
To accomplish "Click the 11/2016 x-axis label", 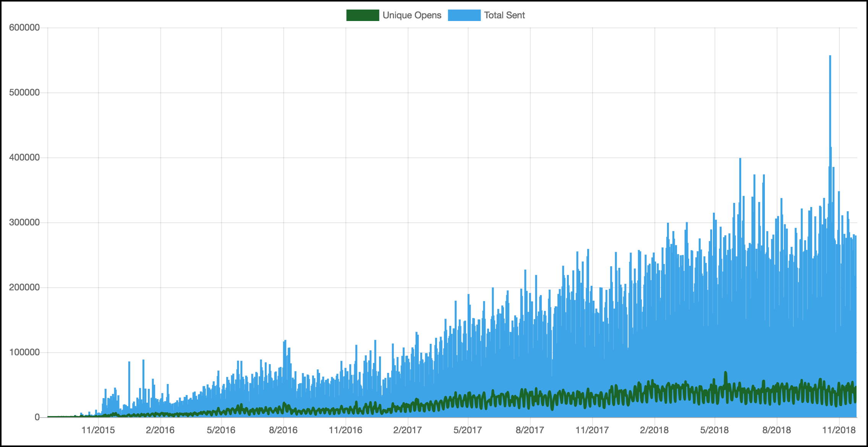I will click(x=345, y=430).
